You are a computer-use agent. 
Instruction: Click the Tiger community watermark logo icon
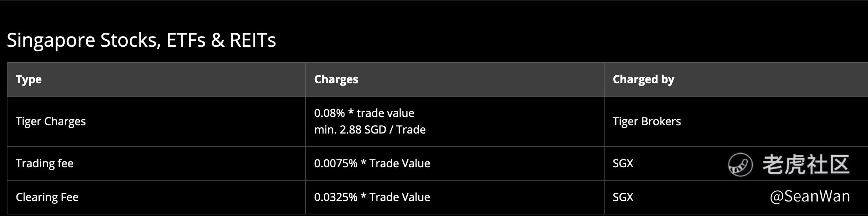click(x=740, y=165)
